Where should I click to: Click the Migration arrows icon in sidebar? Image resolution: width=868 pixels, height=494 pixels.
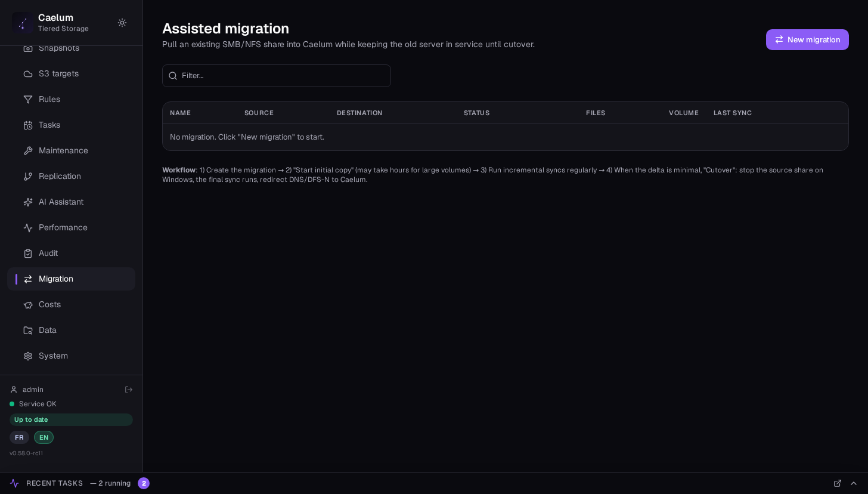click(x=28, y=279)
